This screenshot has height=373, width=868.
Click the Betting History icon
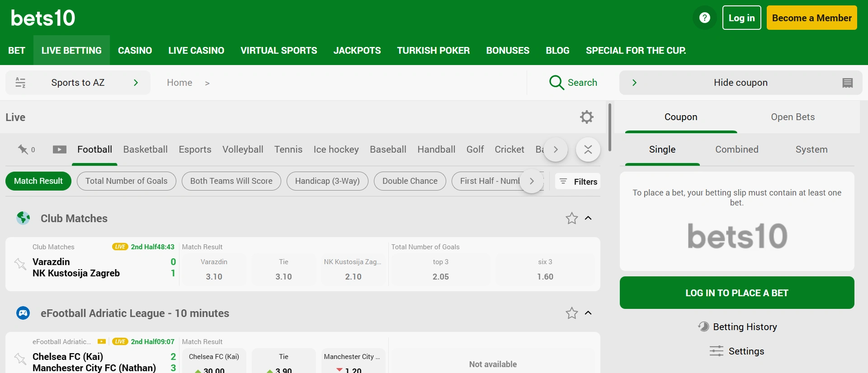[x=703, y=326]
